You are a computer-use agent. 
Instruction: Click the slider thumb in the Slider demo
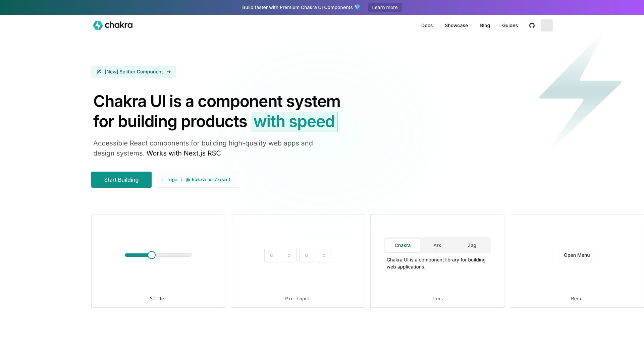point(152,255)
